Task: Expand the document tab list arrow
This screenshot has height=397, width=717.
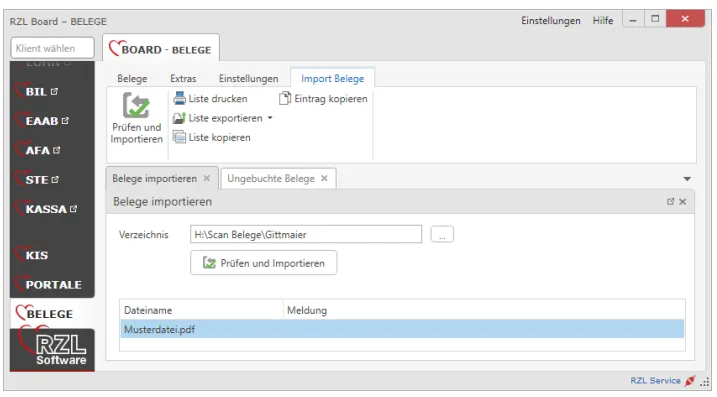Action: tap(687, 179)
